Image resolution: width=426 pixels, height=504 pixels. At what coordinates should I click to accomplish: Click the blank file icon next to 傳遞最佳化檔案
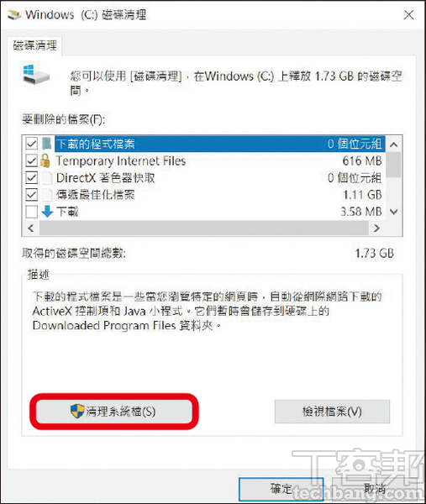(47, 195)
